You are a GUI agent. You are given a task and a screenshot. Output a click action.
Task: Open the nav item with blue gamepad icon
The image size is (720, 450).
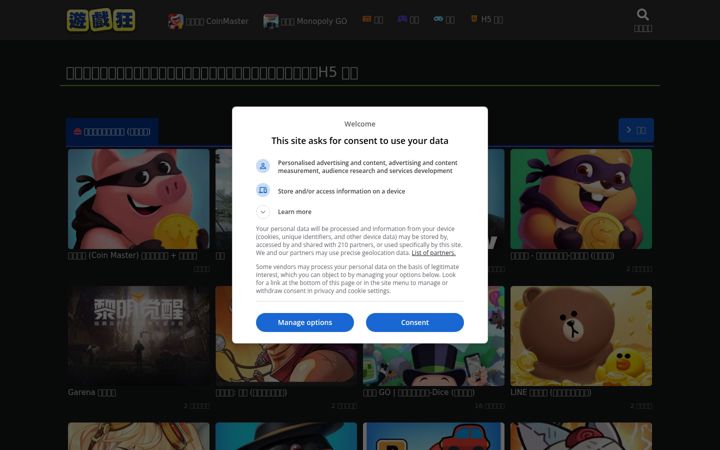pyautogui.click(x=444, y=19)
